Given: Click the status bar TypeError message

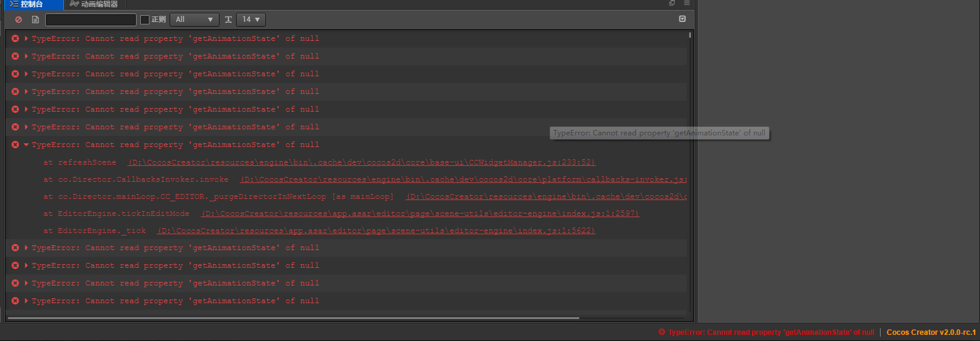Looking at the screenshot, I should [771, 332].
